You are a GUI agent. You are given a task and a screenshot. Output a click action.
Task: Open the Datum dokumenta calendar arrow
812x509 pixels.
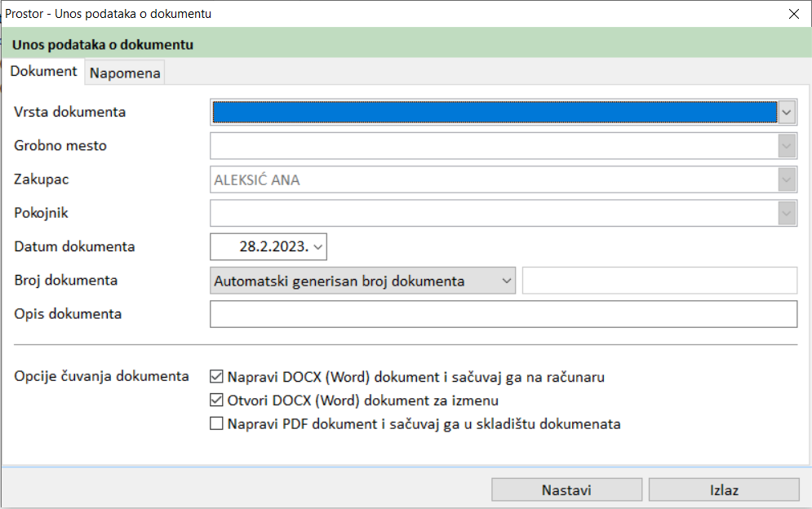318,246
